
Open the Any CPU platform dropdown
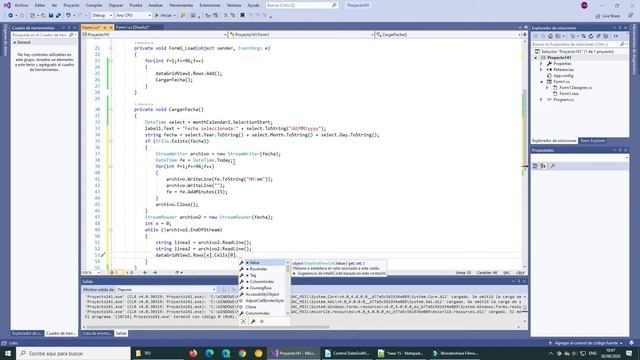point(133,16)
